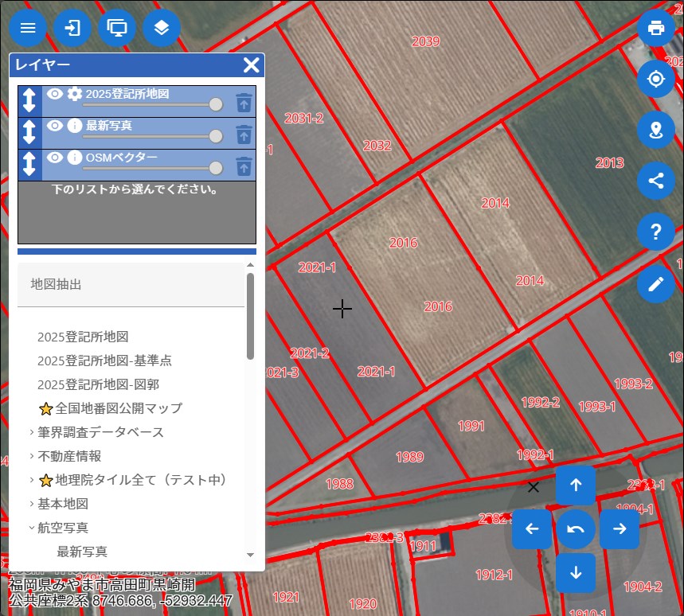Viewport: 684px width, 616px height.
Task: Select 2025登記所地図-基準点 layer entry
Action: 104,361
